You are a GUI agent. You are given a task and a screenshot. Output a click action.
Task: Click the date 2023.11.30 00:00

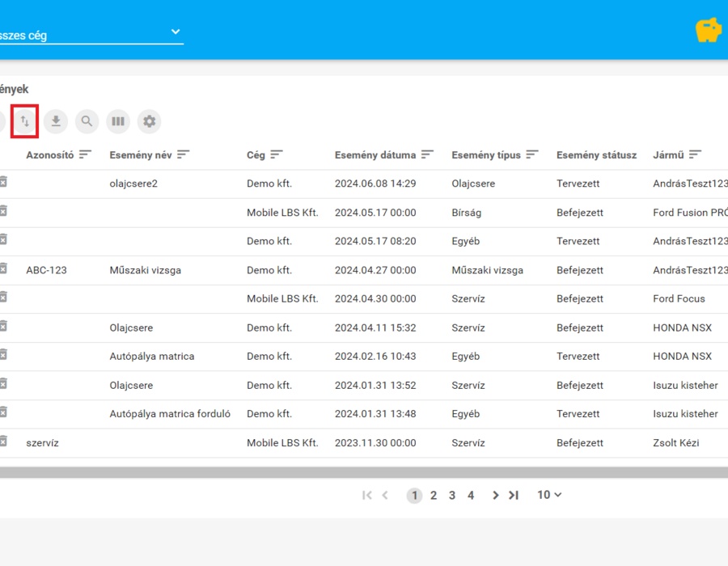(375, 442)
